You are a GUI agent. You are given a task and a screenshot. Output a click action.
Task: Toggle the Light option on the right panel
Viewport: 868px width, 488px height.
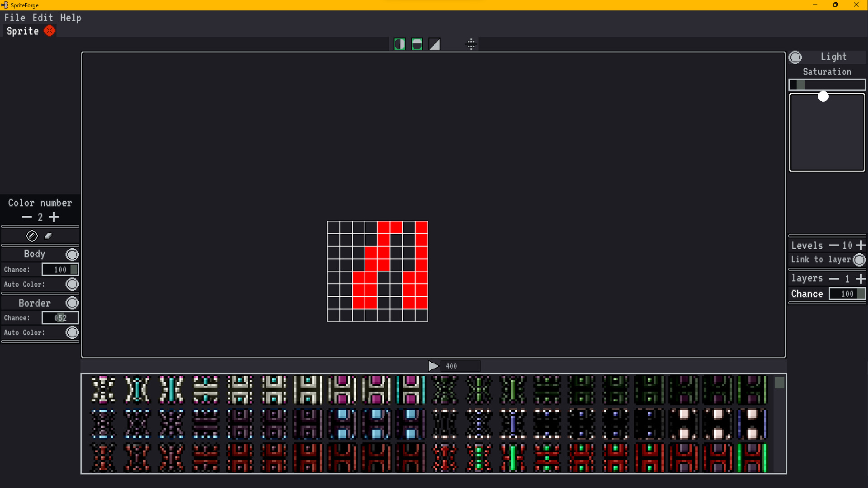[x=796, y=57]
